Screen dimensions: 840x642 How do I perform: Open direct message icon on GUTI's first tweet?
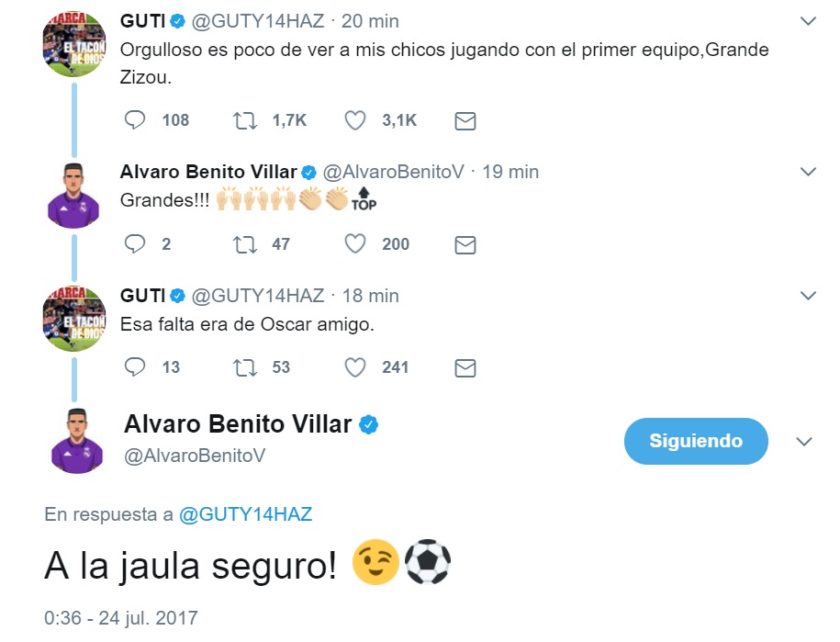coord(465,119)
